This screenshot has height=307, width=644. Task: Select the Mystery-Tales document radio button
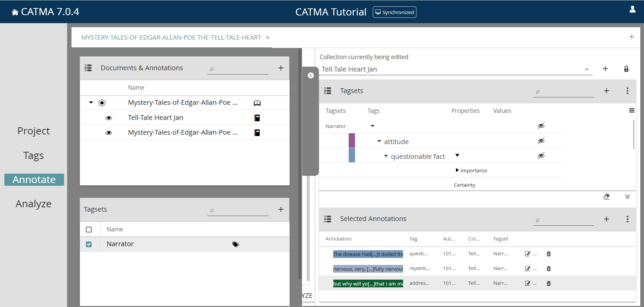click(102, 103)
